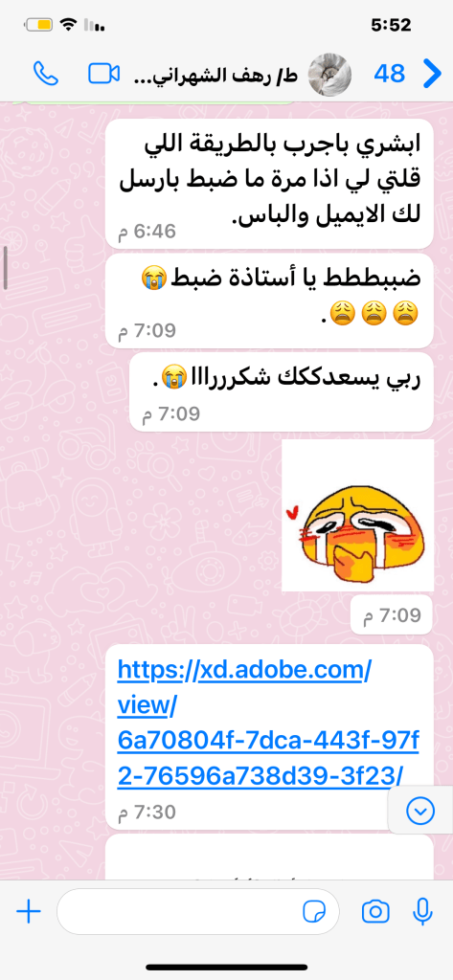Select the message sent at 6:46

[x=269, y=184]
